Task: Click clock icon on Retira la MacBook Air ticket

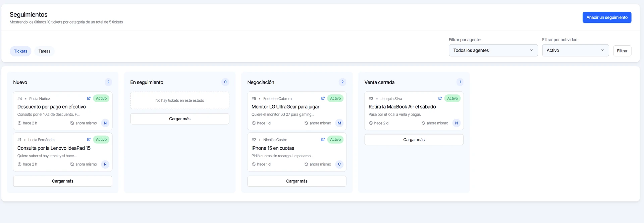Action: coord(371,123)
